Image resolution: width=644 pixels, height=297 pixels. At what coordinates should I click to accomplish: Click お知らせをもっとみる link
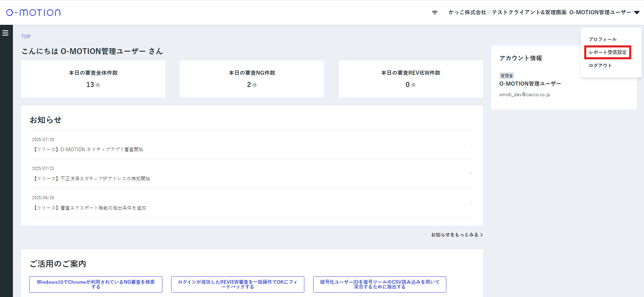tap(457, 235)
